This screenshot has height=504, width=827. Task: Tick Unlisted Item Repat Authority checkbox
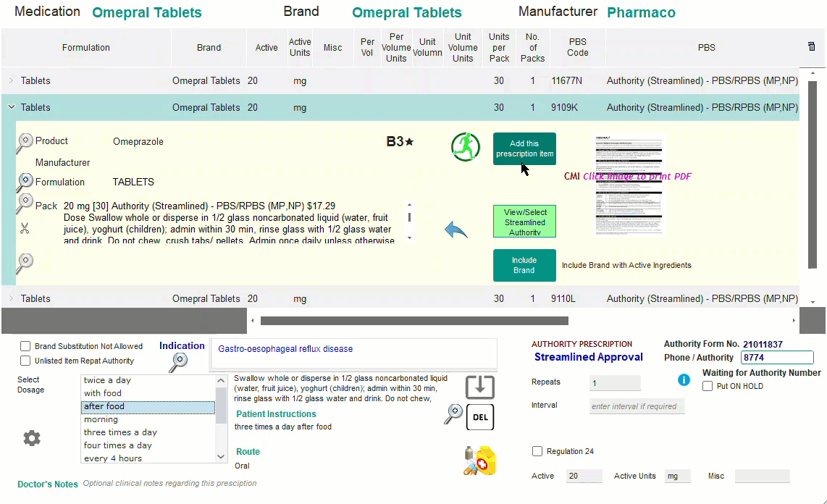(25, 361)
